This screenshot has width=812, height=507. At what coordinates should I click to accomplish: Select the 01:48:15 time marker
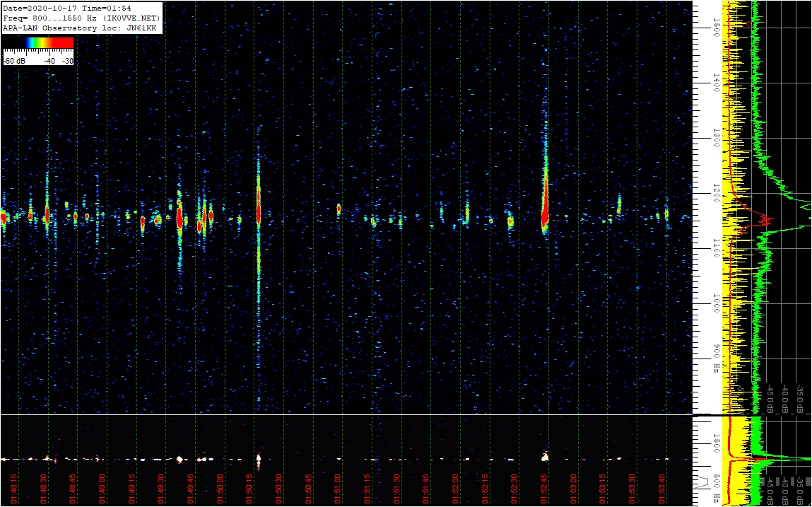[14, 490]
